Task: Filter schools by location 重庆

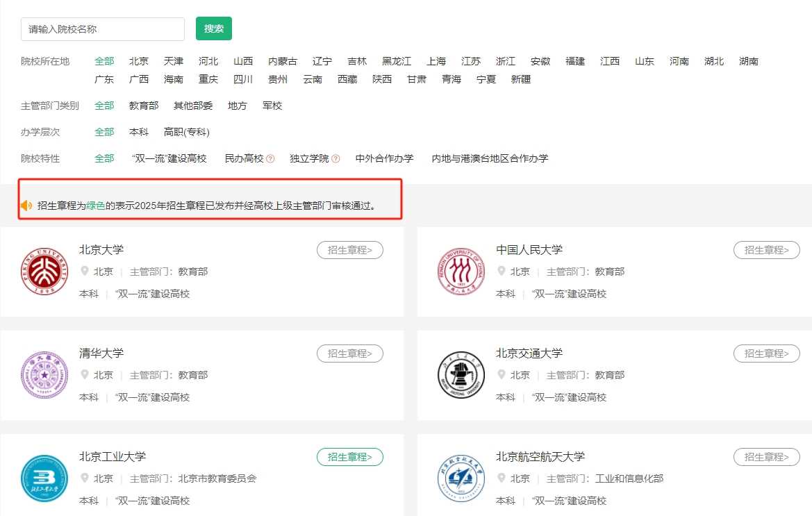Action: (x=208, y=79)
